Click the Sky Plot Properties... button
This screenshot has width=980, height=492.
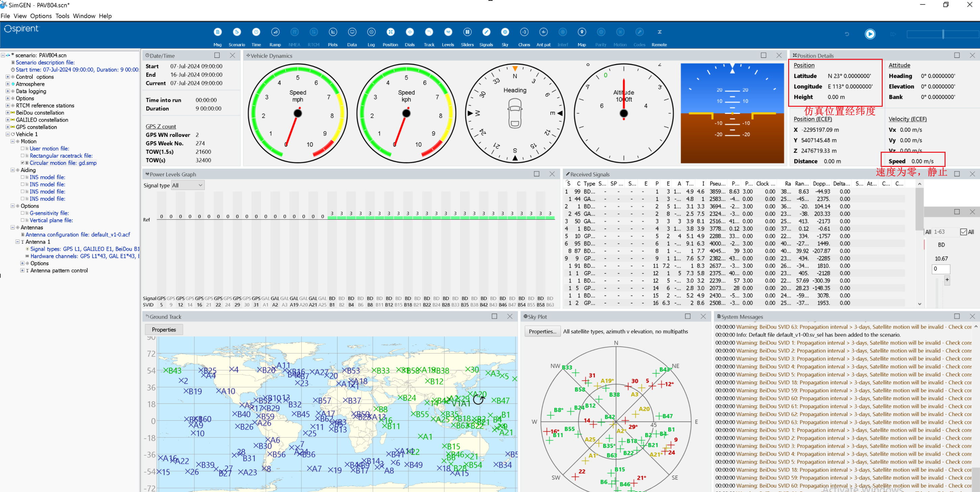(x=542, y=331)
